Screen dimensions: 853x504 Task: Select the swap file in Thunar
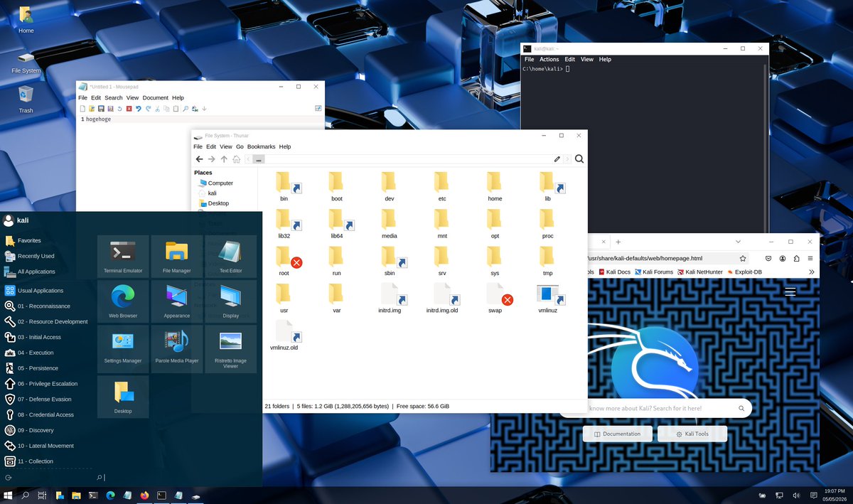coord(495,297)
